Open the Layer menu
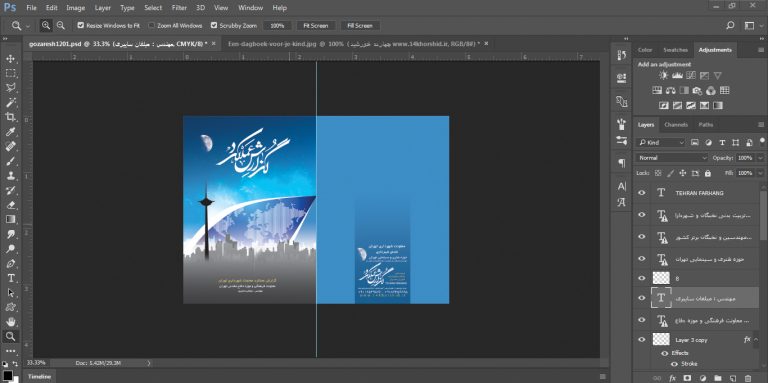This screenshot has width=768, height=383. coord(102,8)
